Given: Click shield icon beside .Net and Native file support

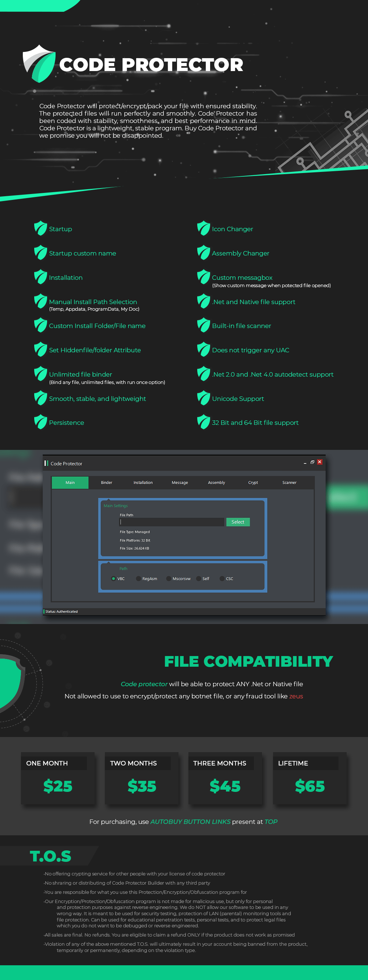Looking at the screenshot, I should (x=204, y=301).
